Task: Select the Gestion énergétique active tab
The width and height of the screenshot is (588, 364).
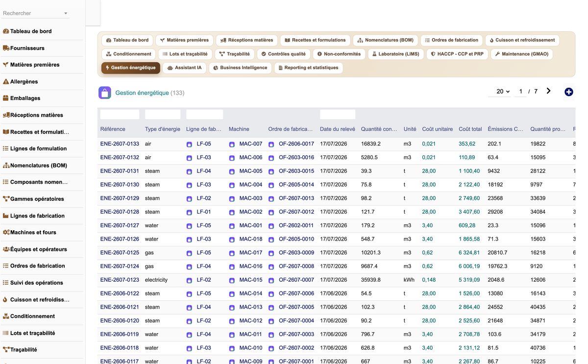Action: pyautogui.click(x=131, y=68)
